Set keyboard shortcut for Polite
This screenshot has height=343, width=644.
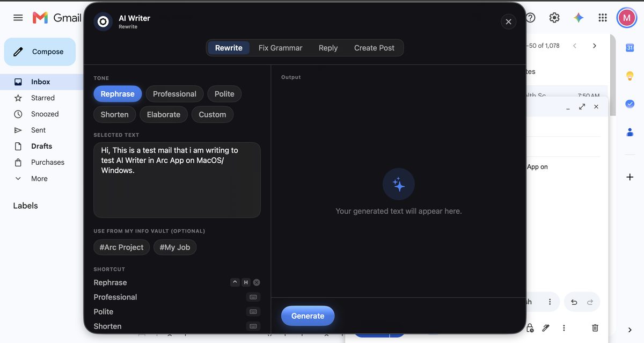pyautogui.click(x=253, y=311)
